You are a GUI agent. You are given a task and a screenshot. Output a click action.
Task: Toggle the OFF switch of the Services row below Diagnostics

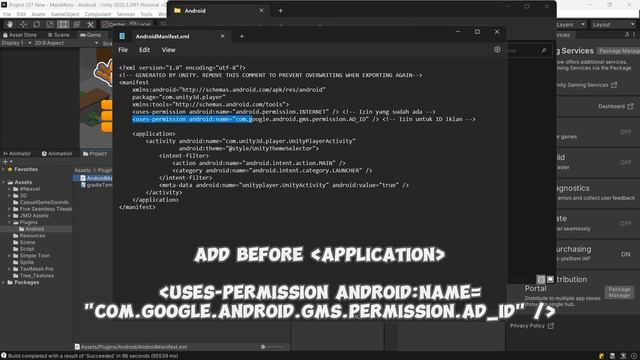tap(625, 224)
